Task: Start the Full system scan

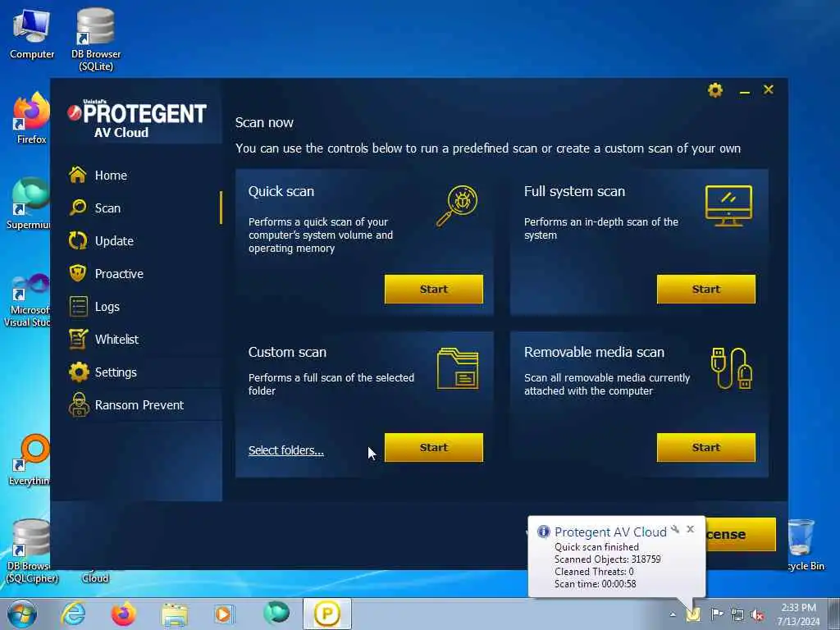Action: pyautogui.click(x=705, y=290)
